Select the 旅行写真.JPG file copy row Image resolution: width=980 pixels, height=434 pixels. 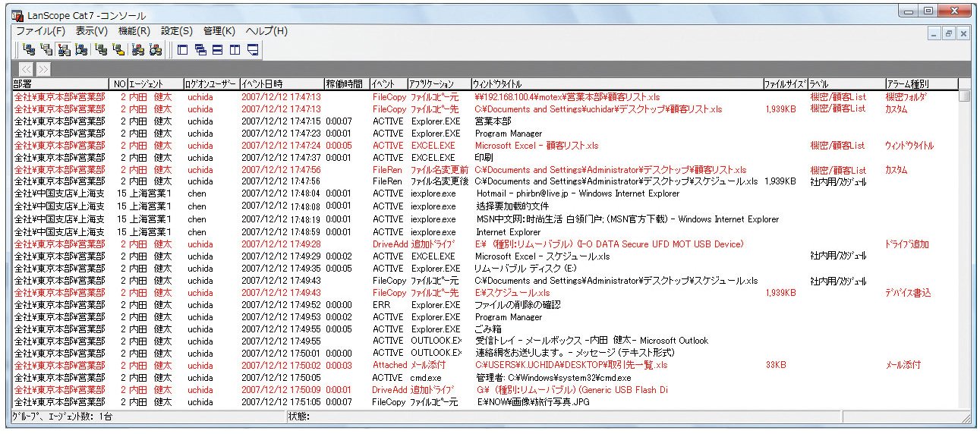point(486,402)
